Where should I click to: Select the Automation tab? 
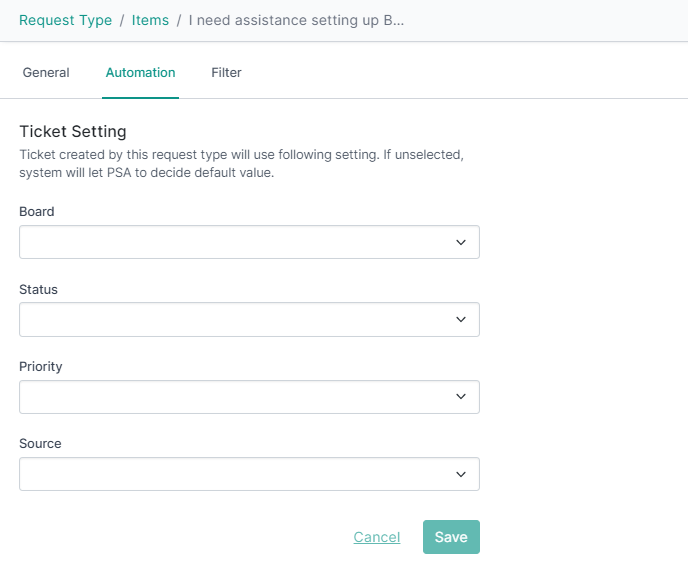click(x=140, y=72)
